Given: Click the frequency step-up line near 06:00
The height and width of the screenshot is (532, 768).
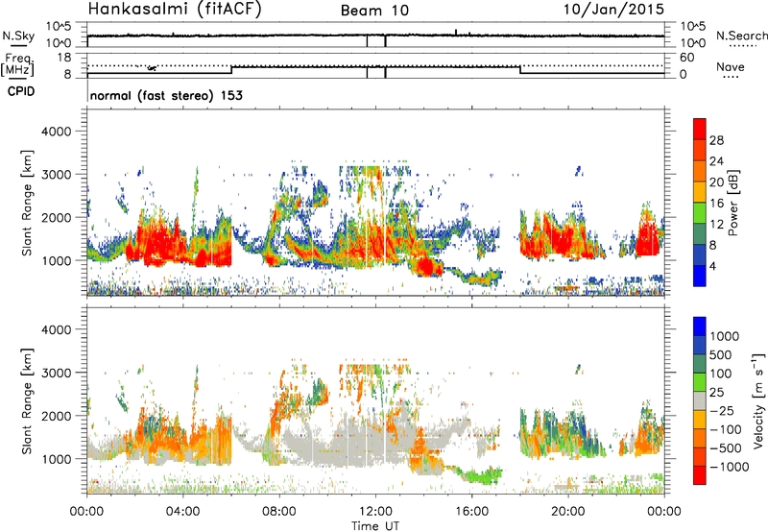Looking at the screenshot, I should 231,70.
